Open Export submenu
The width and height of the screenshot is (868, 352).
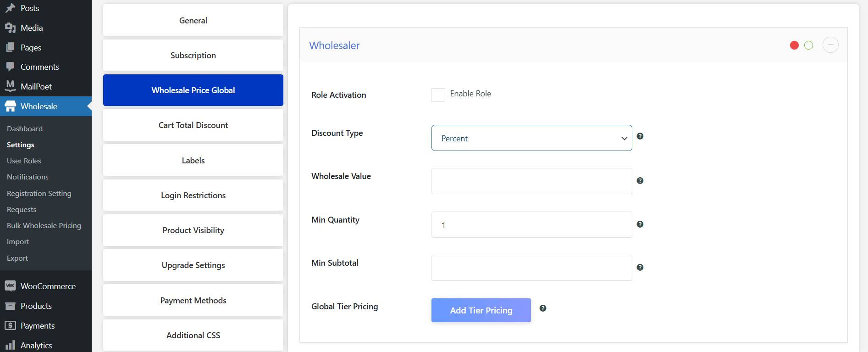pos(17,258)
